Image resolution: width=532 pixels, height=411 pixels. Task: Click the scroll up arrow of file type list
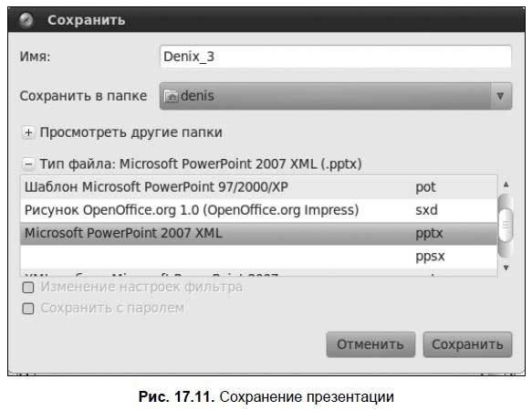506,184
